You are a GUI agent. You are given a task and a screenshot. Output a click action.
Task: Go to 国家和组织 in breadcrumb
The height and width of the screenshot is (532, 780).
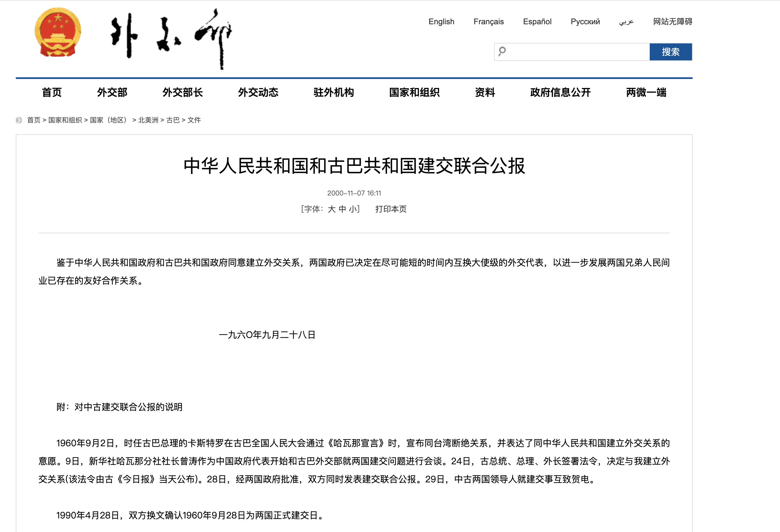coord(65,120)
